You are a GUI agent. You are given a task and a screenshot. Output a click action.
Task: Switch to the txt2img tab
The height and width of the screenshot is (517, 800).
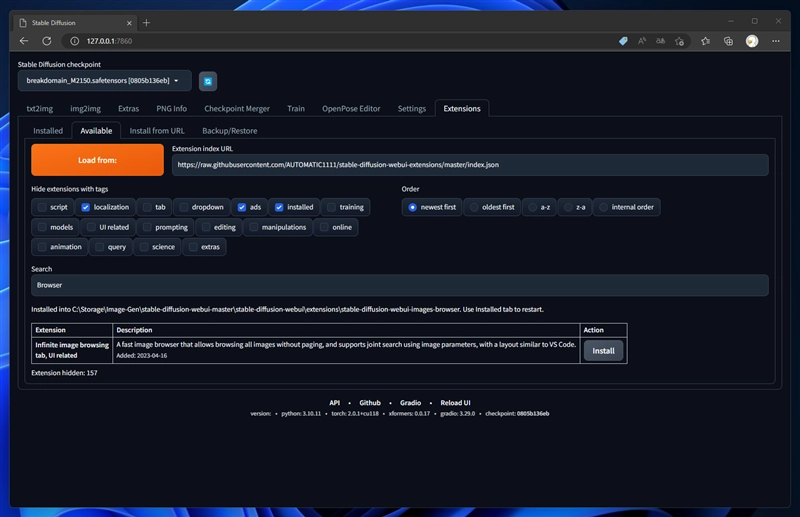click(x=40, y=109)
